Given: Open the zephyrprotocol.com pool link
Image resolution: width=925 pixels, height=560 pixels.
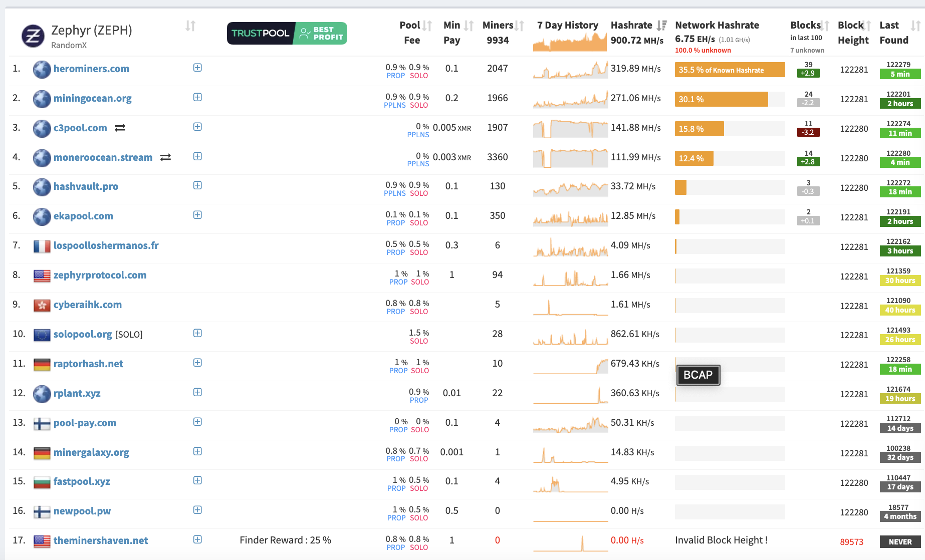Looking at the screenshot, I should coord(100,275).
